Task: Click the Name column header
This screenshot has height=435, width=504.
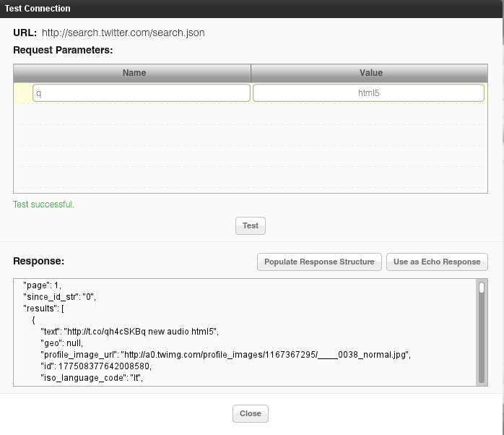Action: (134, 73)
